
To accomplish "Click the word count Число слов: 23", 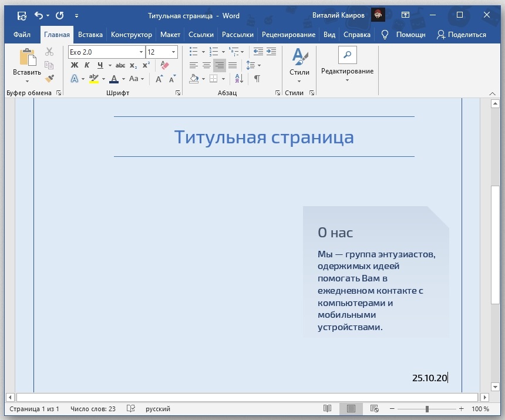I will pos(93,409).
